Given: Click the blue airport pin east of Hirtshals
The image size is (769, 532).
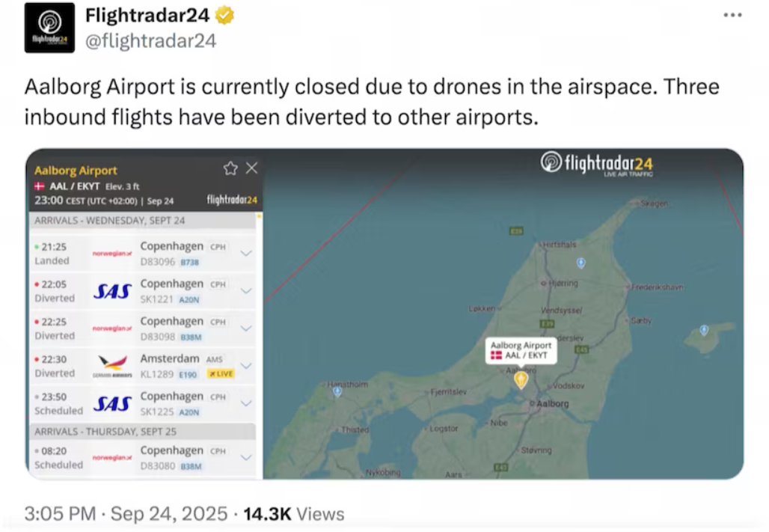Looking at the screenshot, I should point(580,263).
